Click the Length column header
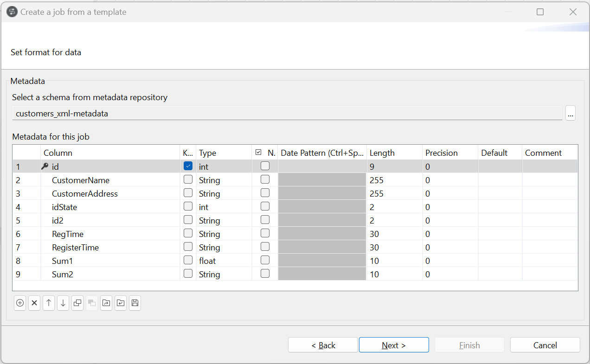Screen dimensions: 590x364 coord(394,153)
